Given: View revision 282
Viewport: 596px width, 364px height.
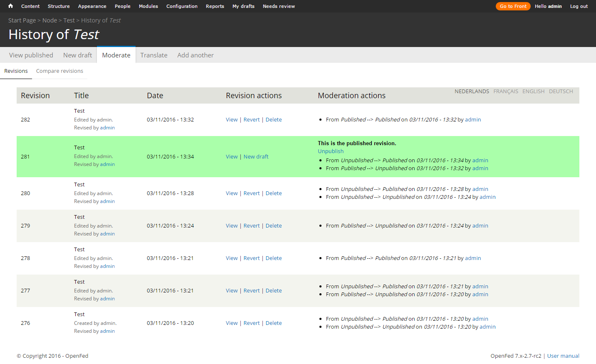Looking at the screenshot, I should pyautogui.click(x=232, y=120).
